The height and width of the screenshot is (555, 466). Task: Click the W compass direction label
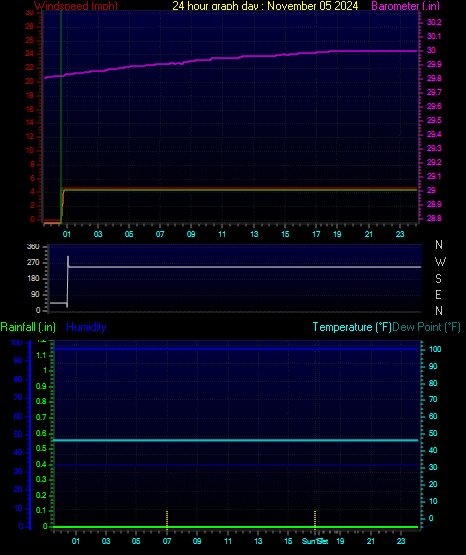coord(440,262)
